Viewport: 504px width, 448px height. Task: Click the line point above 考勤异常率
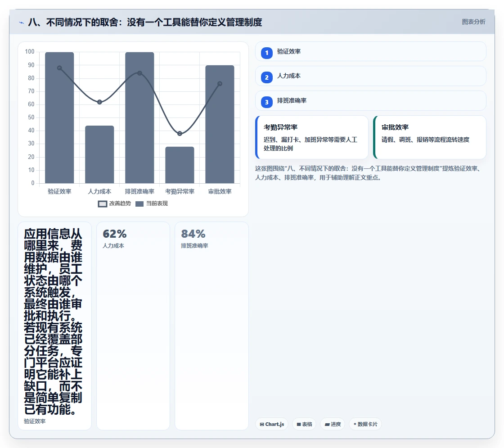[x=180, y=133]
